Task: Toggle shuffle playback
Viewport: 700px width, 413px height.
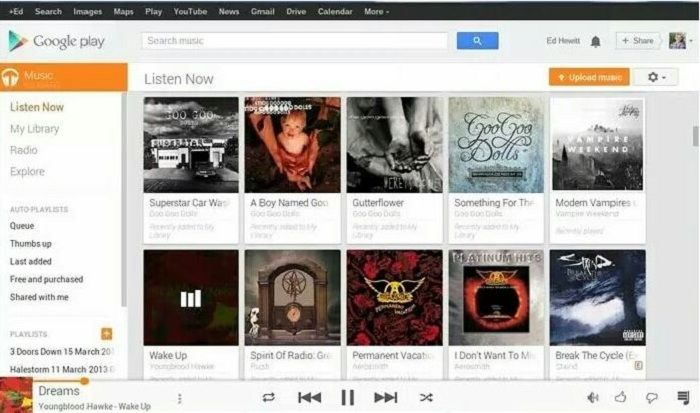Action: coord(426,397)
